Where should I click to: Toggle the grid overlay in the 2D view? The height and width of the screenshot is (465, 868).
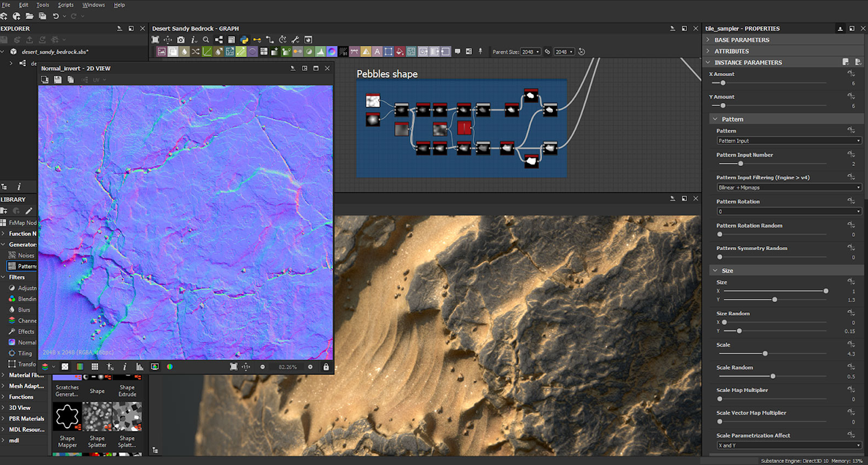[x=95, y=366]
